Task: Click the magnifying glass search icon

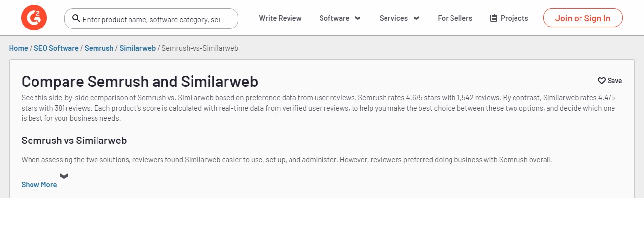Action: click(76, 18)
